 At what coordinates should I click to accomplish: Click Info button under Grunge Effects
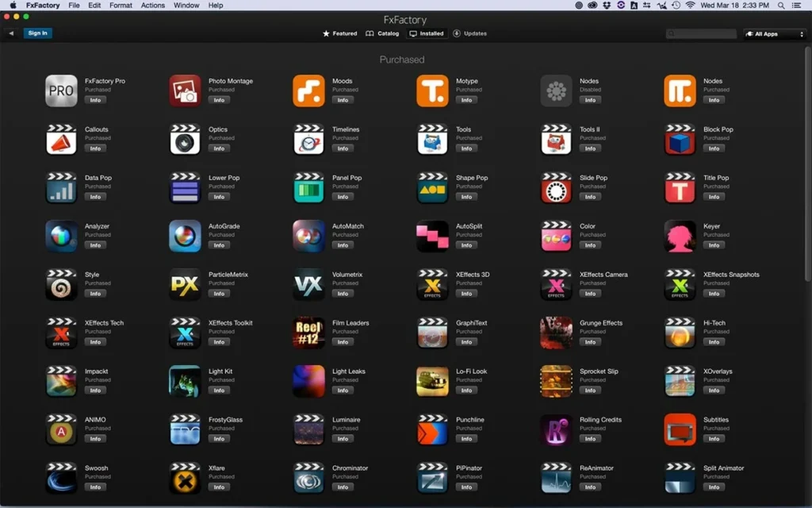[590, 342]
